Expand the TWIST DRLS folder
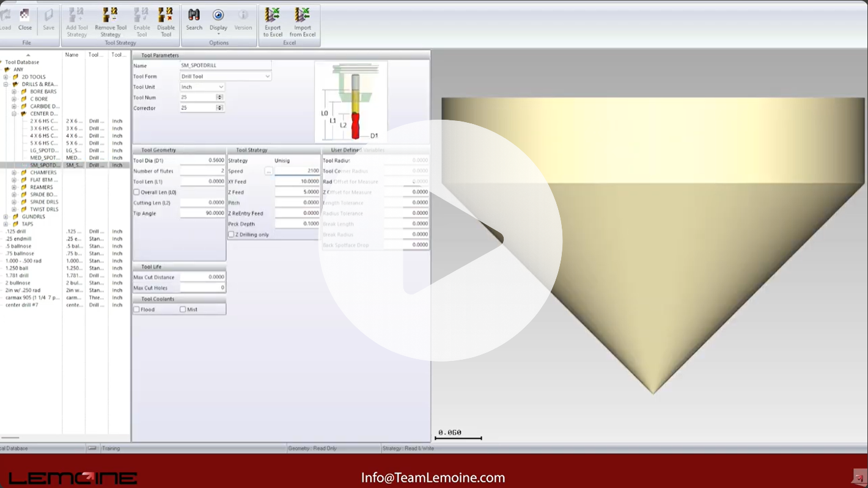Image resolution: width=868 pixels, height=488 pixels. pyautogui.click(x=14, y=209)
